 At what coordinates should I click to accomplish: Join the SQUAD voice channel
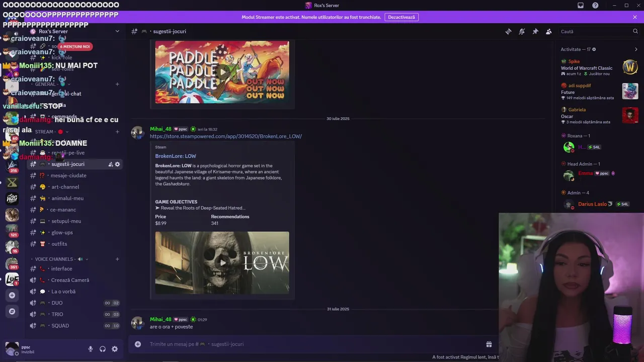tap(75, 326)
